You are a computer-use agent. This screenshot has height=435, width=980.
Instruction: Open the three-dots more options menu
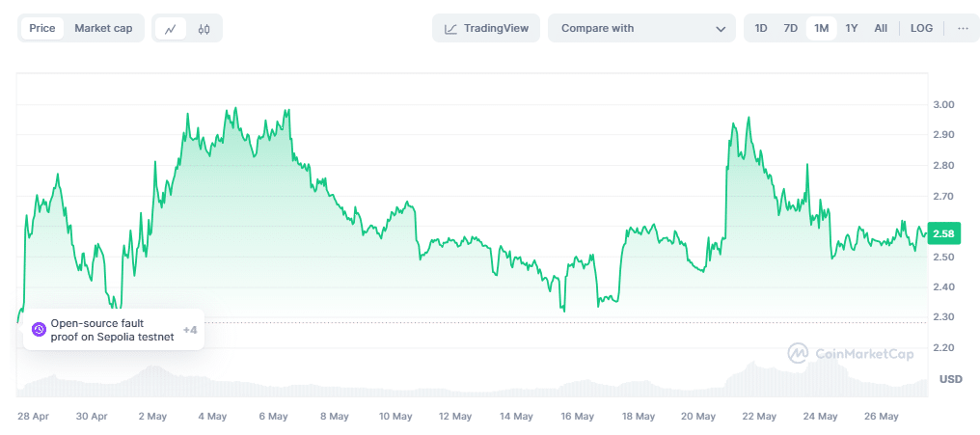(x=963, y=29)
